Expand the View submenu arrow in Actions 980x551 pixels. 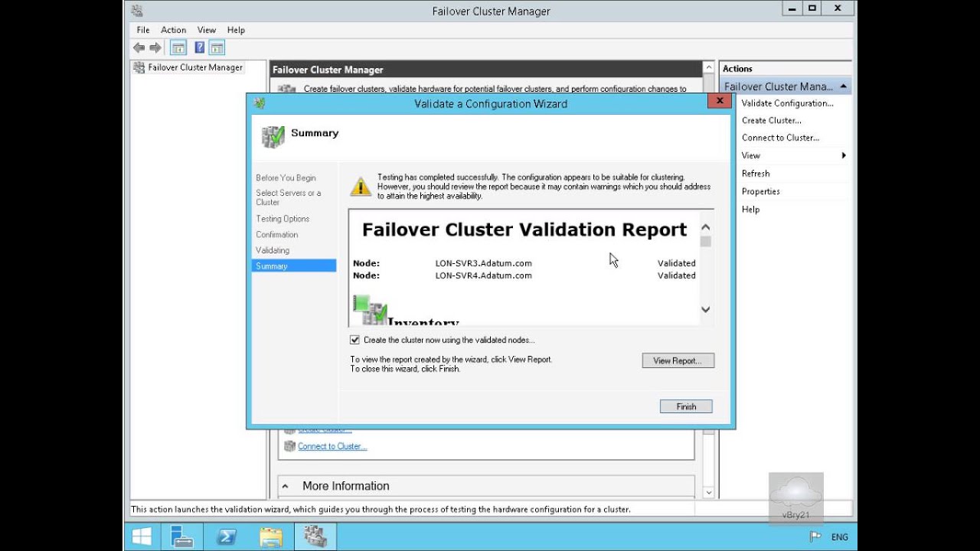coord(844,155)
